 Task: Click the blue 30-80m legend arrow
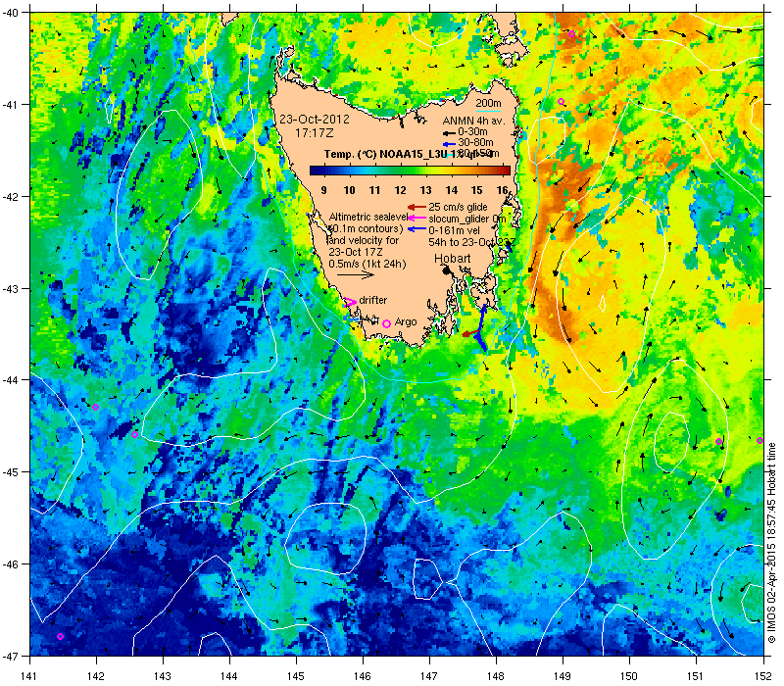[x=449, y=144]
